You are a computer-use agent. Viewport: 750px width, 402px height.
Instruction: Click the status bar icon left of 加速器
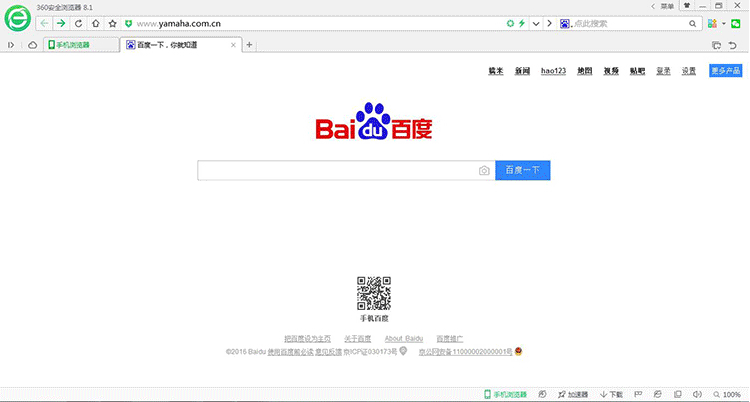tap(542, 394)
